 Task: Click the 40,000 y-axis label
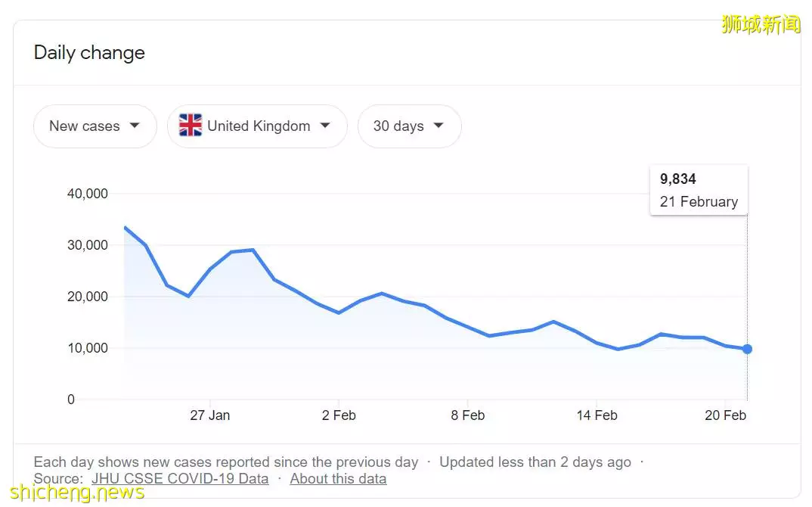[x=88, y=194]
